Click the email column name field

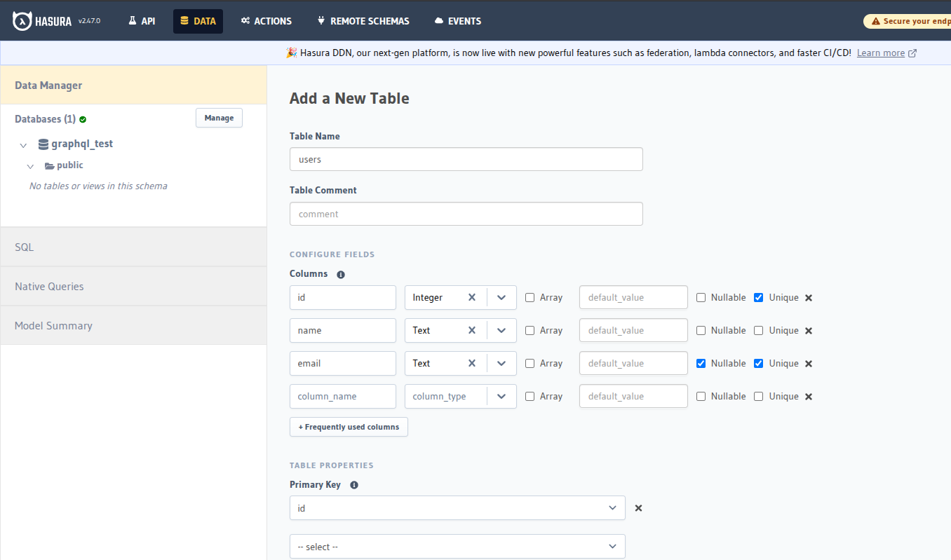click(x=343, y=363)
